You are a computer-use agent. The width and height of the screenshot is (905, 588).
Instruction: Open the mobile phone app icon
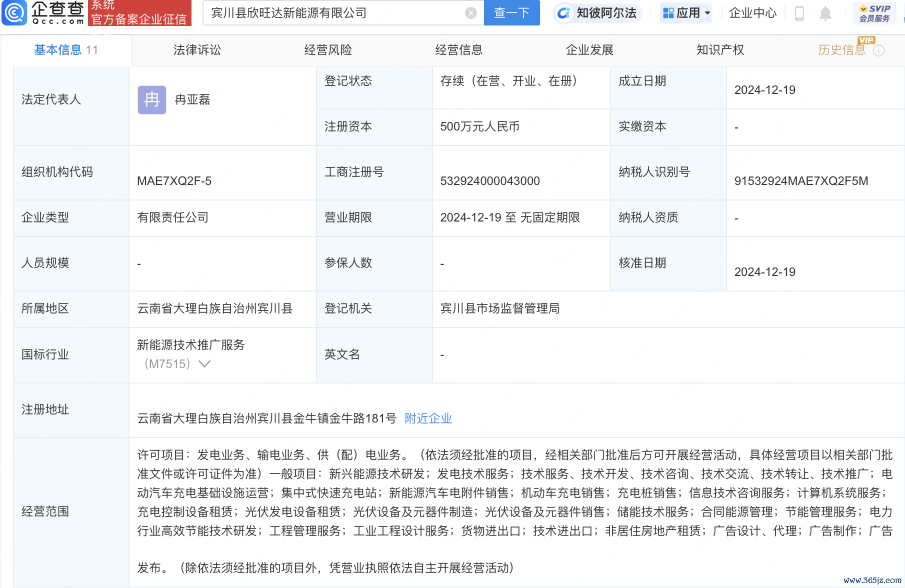pyautogui.click(x=799, y=13)
